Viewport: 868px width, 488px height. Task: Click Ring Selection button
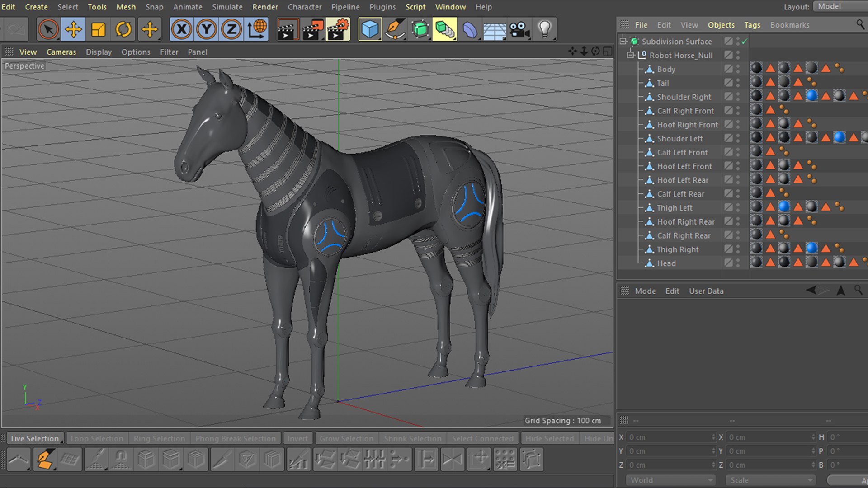(x=159, y=438)
